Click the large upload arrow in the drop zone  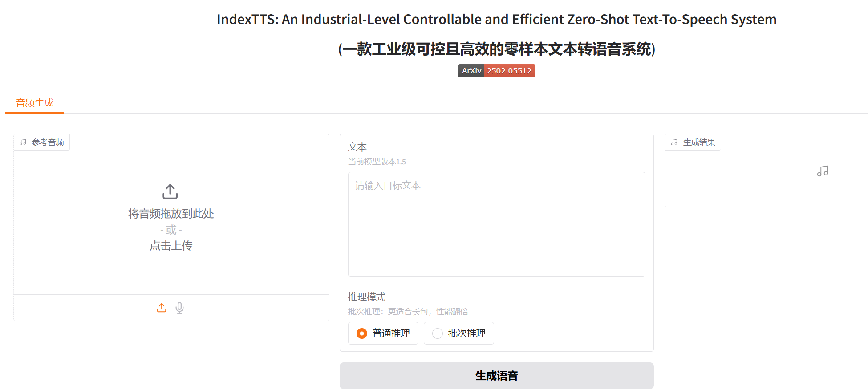point(170,191)
